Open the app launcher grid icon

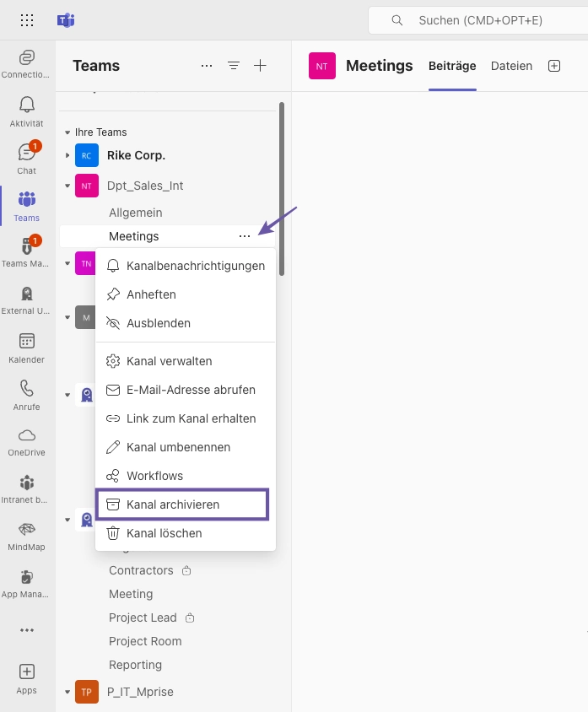point(27,20)
